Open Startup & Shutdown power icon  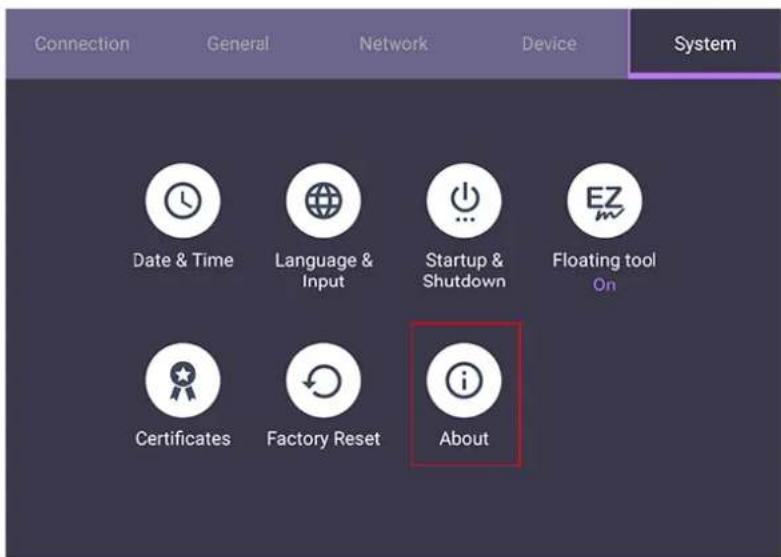point(464,201)
